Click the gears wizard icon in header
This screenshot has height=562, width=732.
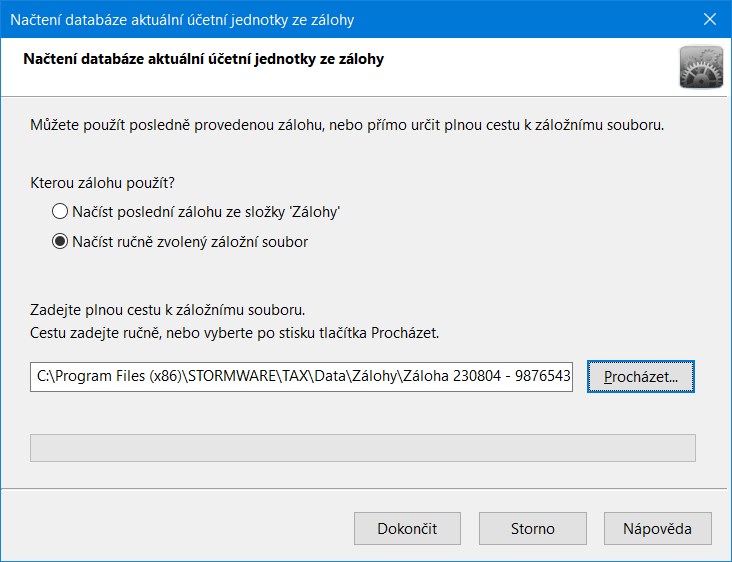pos(701,67)
